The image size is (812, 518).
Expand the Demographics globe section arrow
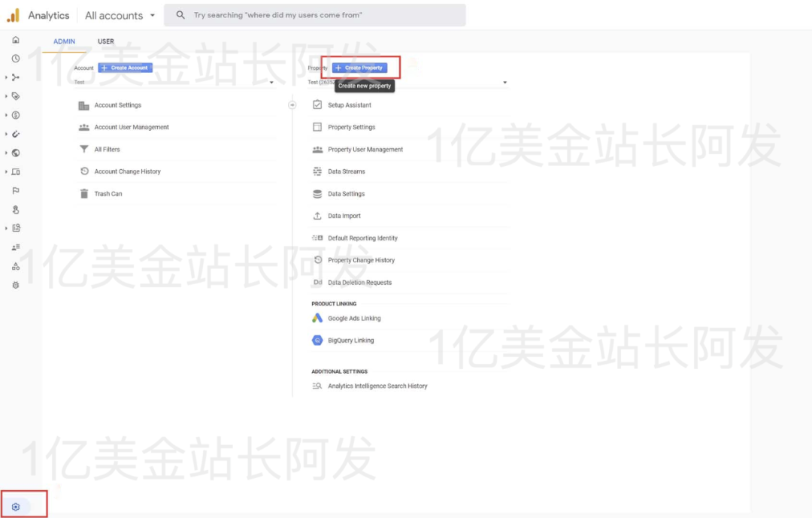pyautogui.click(x=6, y=153)
